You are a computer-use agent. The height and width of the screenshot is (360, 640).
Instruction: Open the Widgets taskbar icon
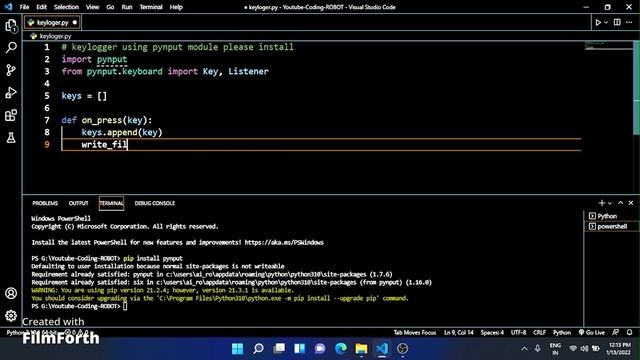coord(300,349)
